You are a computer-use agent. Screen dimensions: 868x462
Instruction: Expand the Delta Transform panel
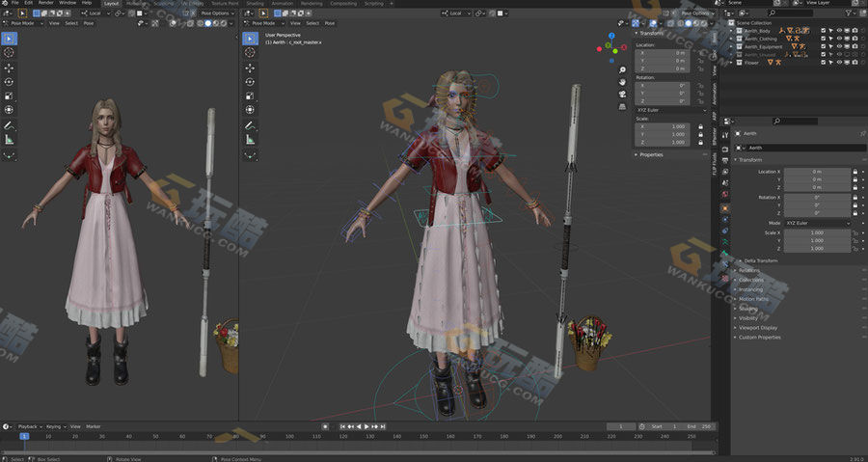coord(761,260)
